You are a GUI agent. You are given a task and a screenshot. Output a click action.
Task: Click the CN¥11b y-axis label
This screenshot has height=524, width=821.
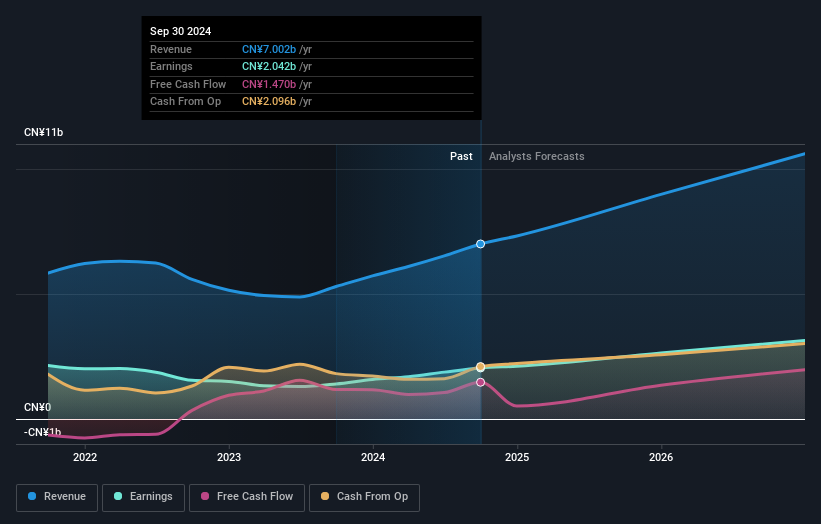coord(43,132)
